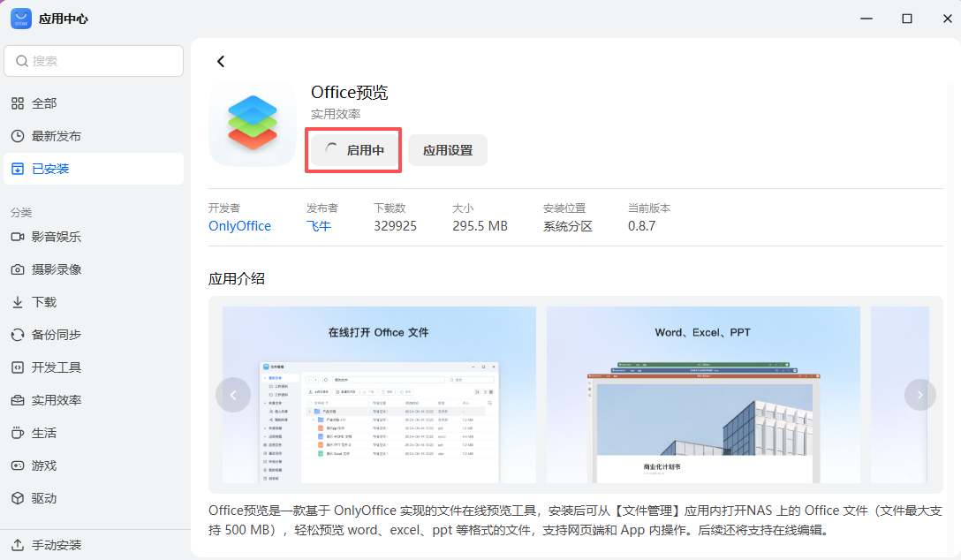Click the 手动安装 upload icon
The width and height of the screenshot is (961, 560).
click(18, 545)
